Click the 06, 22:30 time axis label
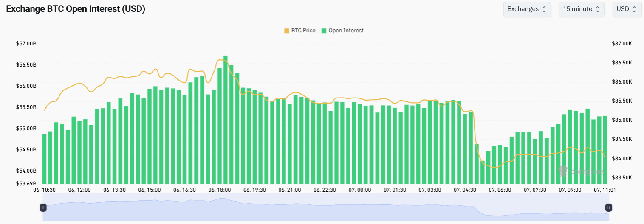Screen dimensions: 644x224 click(325, 190)
